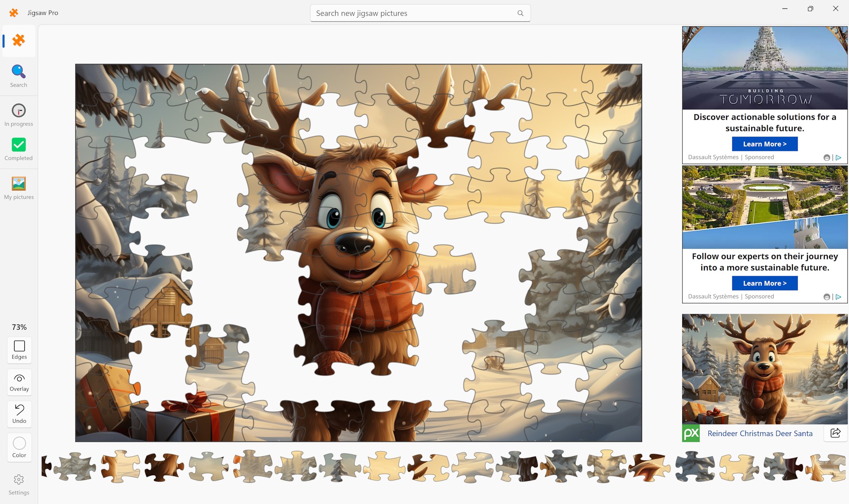Viewport: 849px width, 504px height.
Task: Click Learn More on the Building Tomorrow ad
Action: [x=765, y=144]
